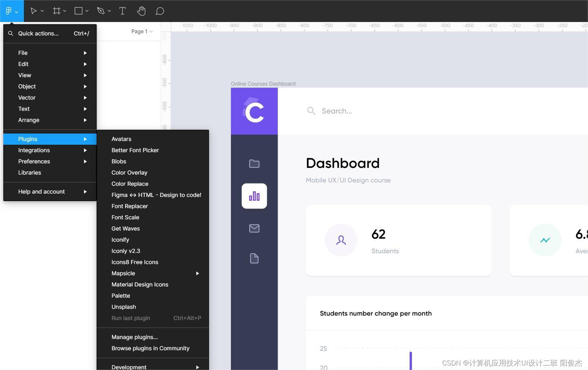Open the View menu
Image resolution: width=588 pixels, height=370 pixels.
tap(50, 75)
